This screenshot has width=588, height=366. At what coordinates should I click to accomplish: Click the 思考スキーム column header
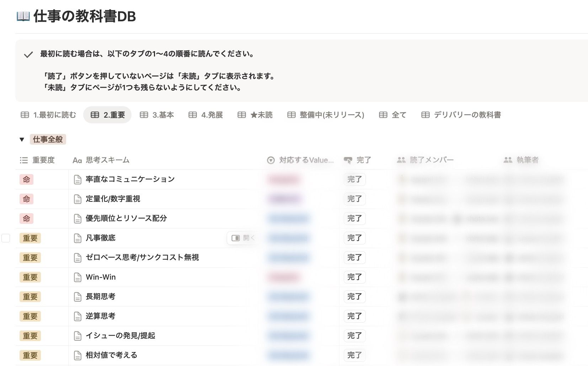click(107, 160)
